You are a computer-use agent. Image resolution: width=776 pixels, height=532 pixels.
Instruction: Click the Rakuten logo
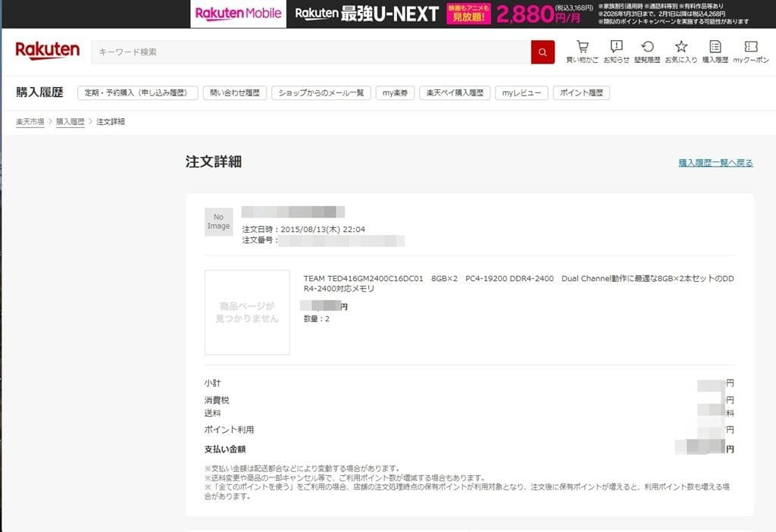47,51
